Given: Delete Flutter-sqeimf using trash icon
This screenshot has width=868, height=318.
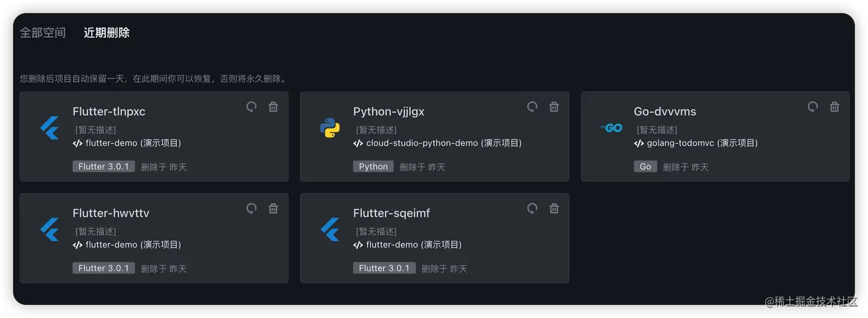Looking at the screenshot, I should click(x=554, y=208).
